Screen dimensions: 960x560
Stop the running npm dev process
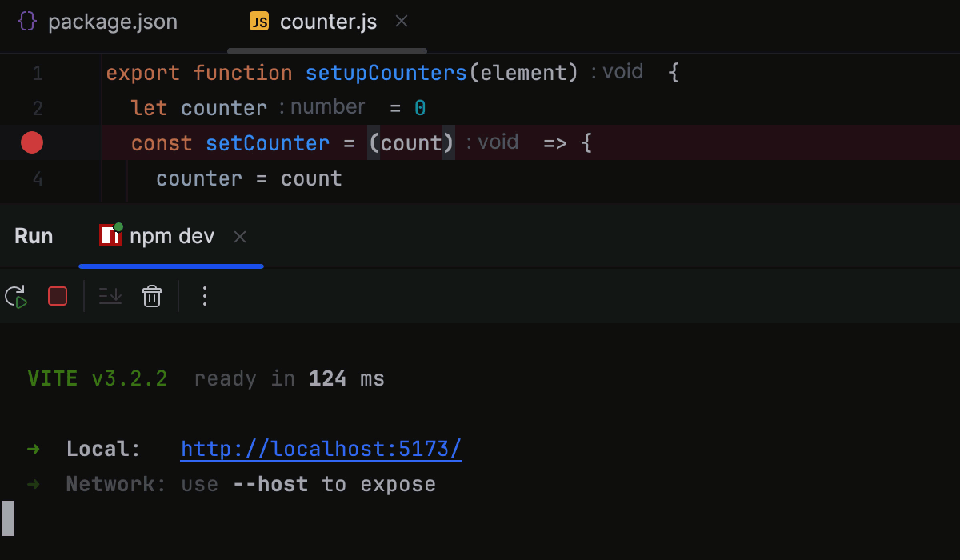coord(57,296)
